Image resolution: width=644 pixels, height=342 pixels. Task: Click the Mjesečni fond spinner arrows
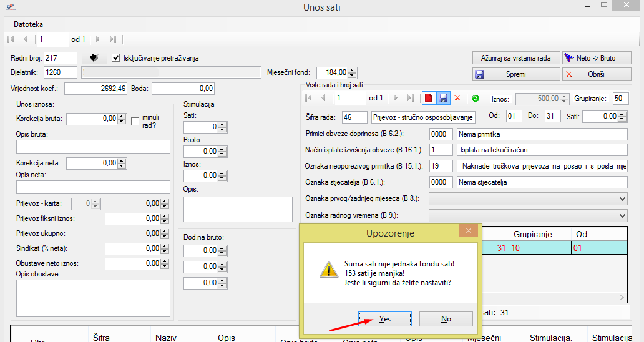coord(353,72)
